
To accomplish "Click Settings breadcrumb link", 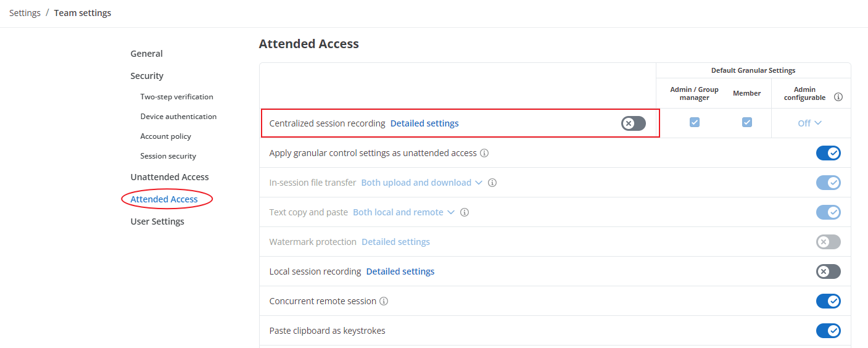I will 25,13.
